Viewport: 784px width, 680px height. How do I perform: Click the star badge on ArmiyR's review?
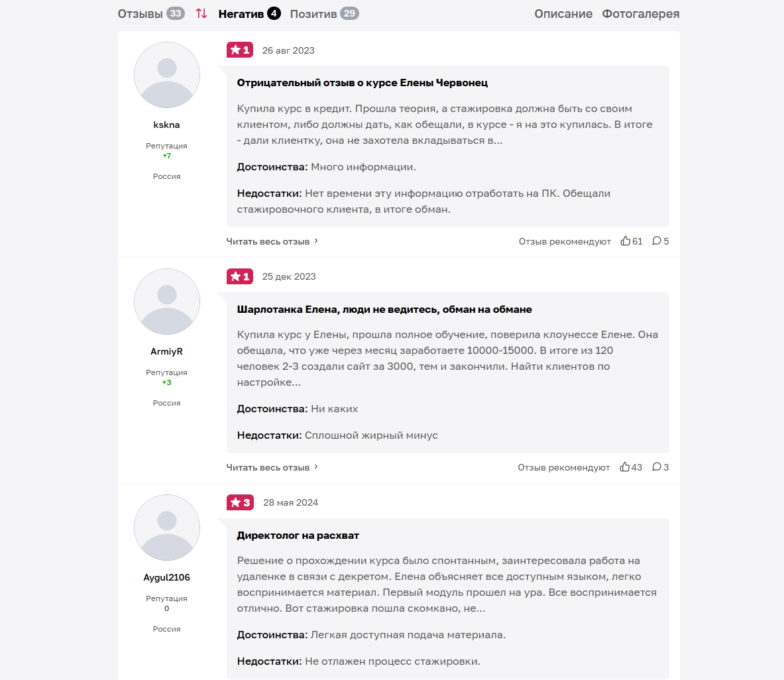[x=239, y=276]
